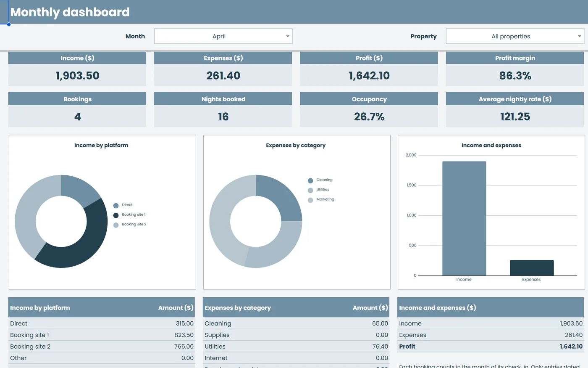The width and height of the screenshot is (588, 368).
Task: Click the Marketing legend dot in Expenses chart
Action: pos(310,200)
